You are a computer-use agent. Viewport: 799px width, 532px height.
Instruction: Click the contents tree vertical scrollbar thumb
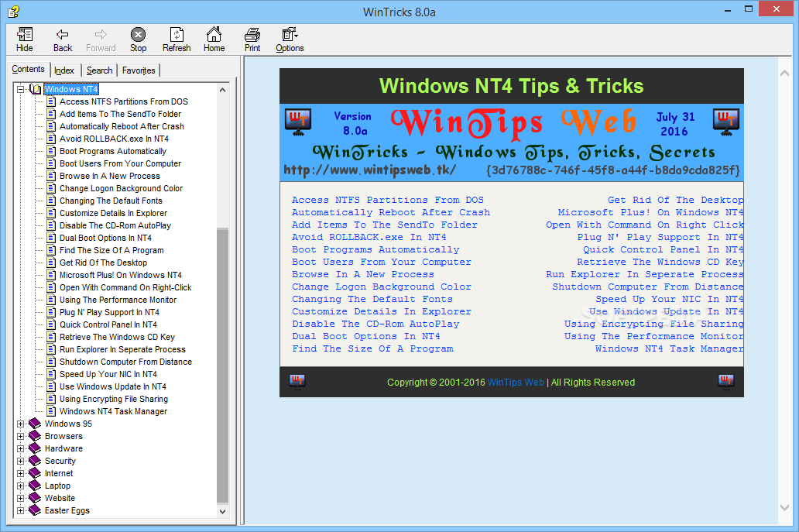[222, 366]
